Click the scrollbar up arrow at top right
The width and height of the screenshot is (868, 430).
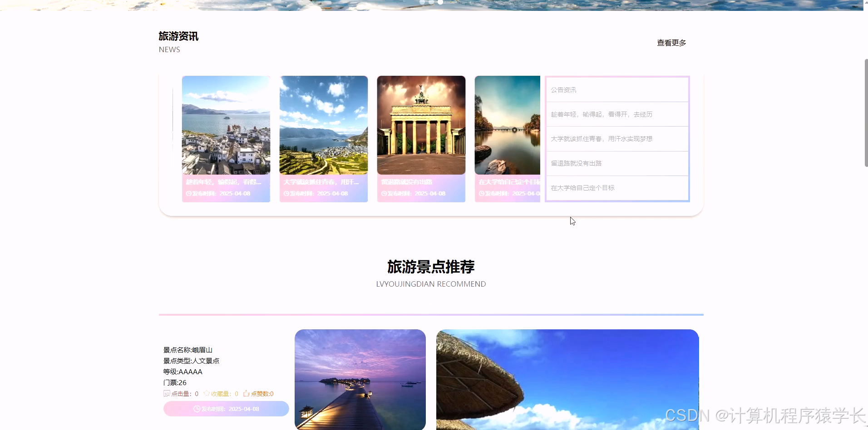(864, 3)
